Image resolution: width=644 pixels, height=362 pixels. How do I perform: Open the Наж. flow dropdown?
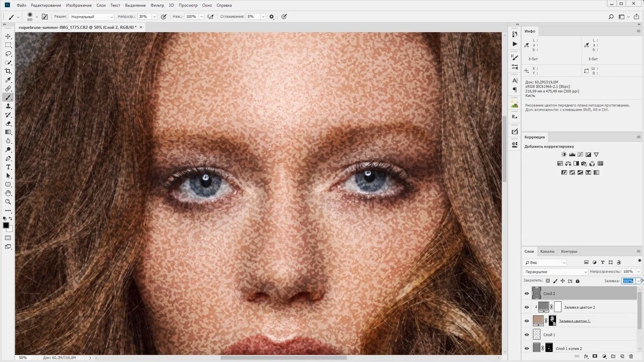(x=201, y=17)
